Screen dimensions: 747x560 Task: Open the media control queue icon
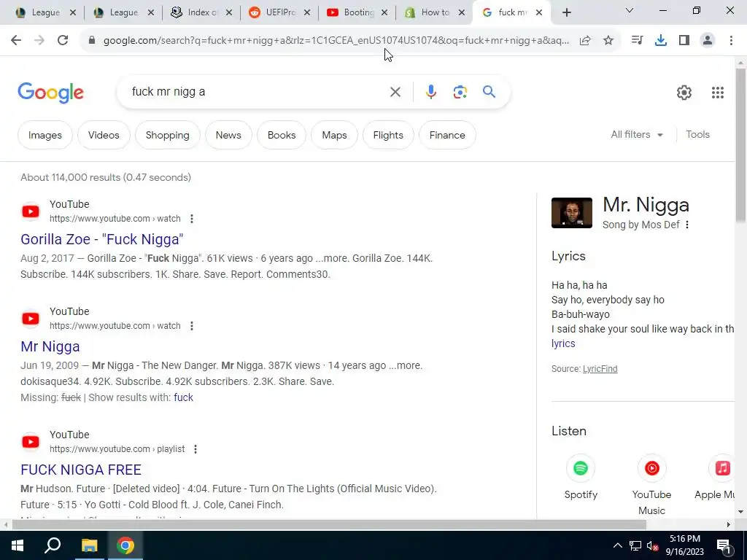point(637,41)
